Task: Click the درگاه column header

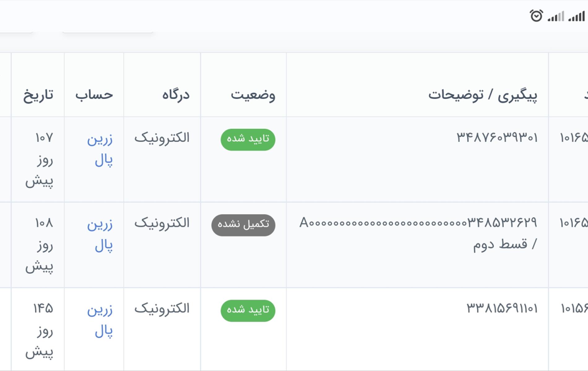Action: [176, 95]
